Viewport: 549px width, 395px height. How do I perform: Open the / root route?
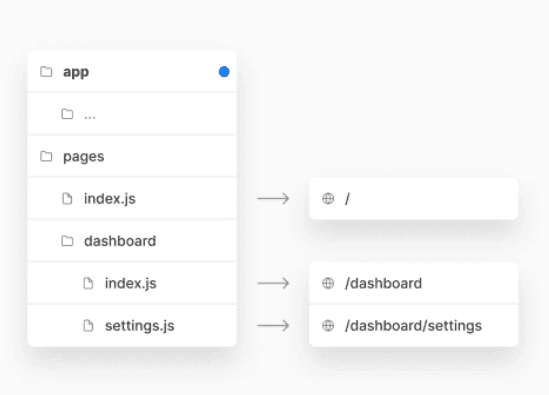tap(414, 199)
